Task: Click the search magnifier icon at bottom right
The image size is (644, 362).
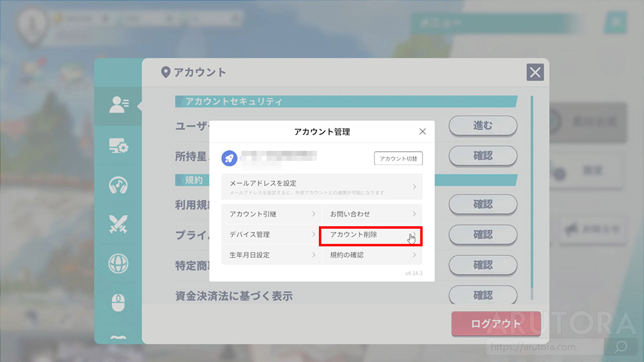Action: tap(620, 346)
